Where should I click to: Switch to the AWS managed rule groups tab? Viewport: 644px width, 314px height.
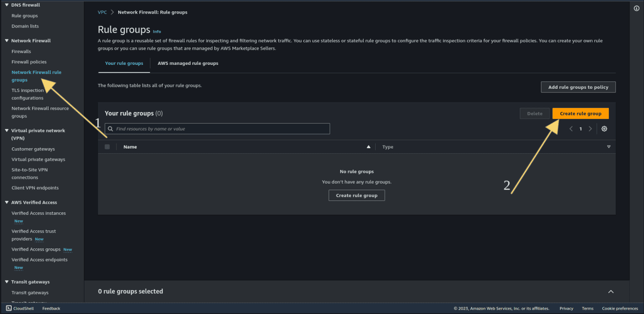point(188,63)
